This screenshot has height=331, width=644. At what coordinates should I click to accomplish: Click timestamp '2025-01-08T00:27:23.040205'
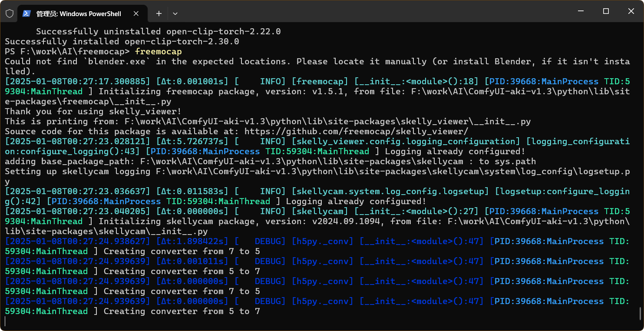click(78, 211)
